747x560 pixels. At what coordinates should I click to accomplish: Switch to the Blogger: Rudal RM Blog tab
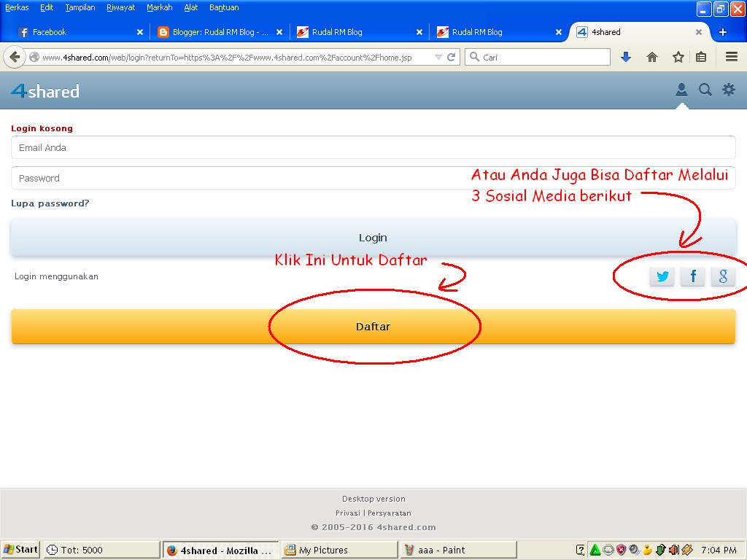pyautogui.click(x=220, y=32)
